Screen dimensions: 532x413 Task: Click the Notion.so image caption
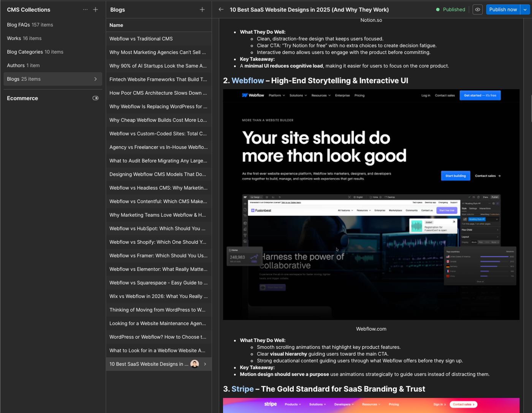coord(371,20)
